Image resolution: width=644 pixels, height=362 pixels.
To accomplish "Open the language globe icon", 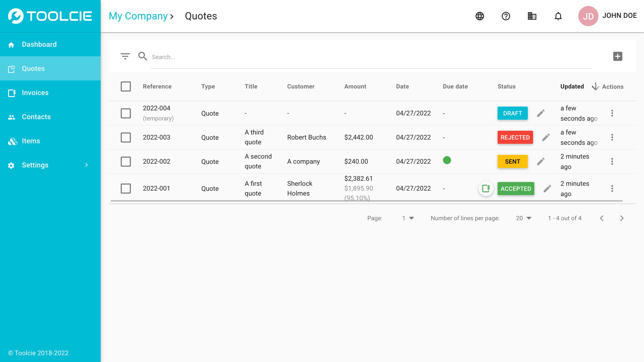I will pos(480,16).
